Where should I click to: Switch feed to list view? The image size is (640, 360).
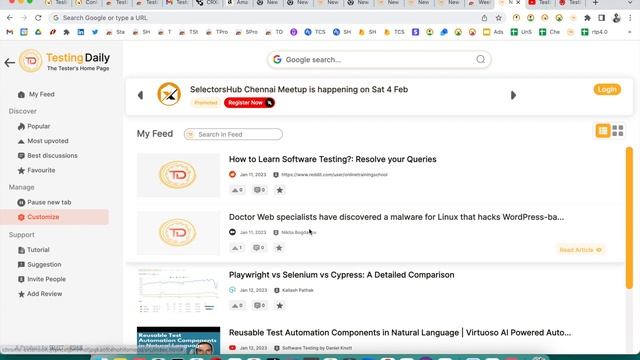pos(603,131)
